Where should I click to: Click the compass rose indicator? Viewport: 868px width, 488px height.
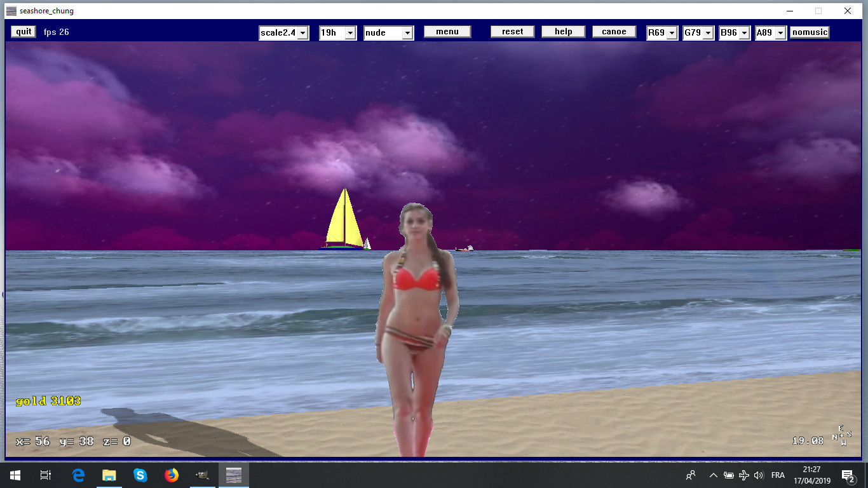pos(841,436)
